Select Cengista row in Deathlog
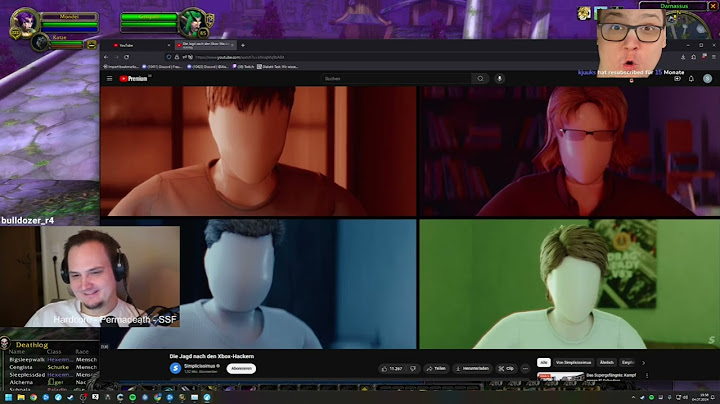720x404 pixels. [53, 367]
